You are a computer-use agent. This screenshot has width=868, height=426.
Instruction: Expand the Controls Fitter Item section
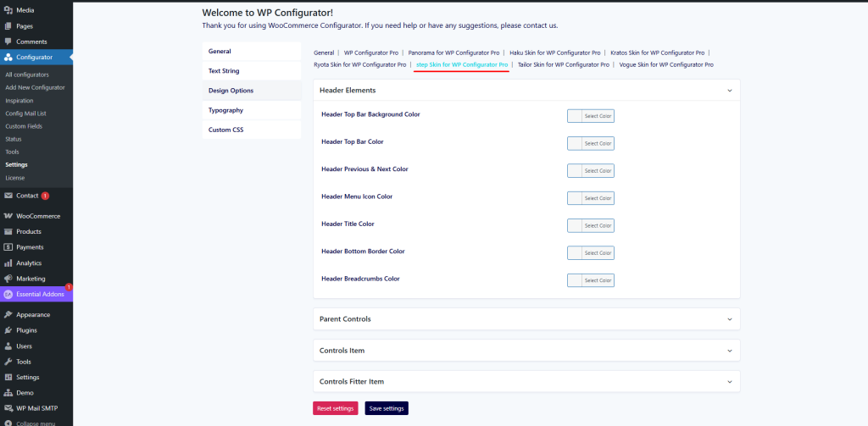[729, 382]
